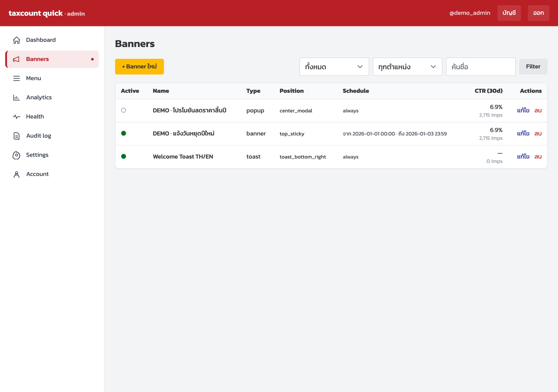The height and width of the screenshot is (392, 558).
Task: Click the ออก logout button
Action: pyautogui.click(x=538, y=13)
